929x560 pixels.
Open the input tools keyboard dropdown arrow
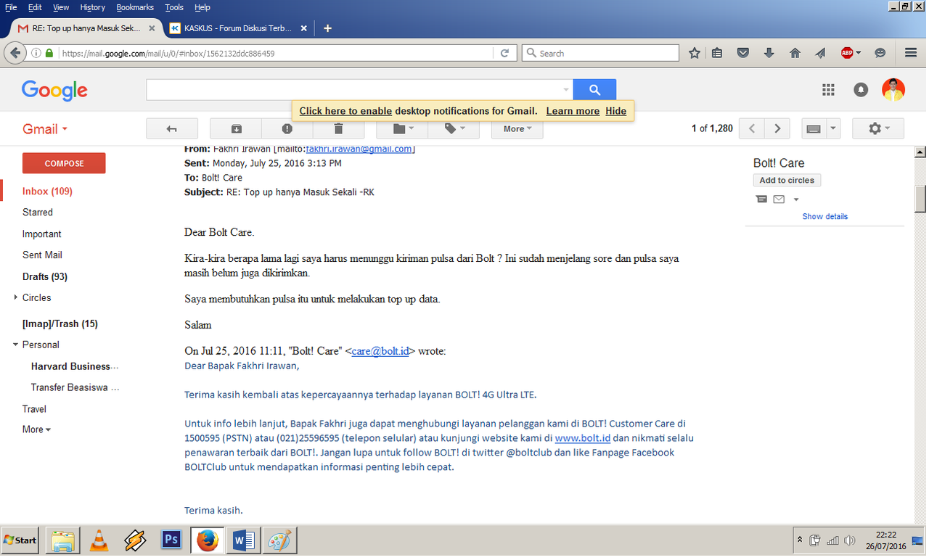pos(833,128)
